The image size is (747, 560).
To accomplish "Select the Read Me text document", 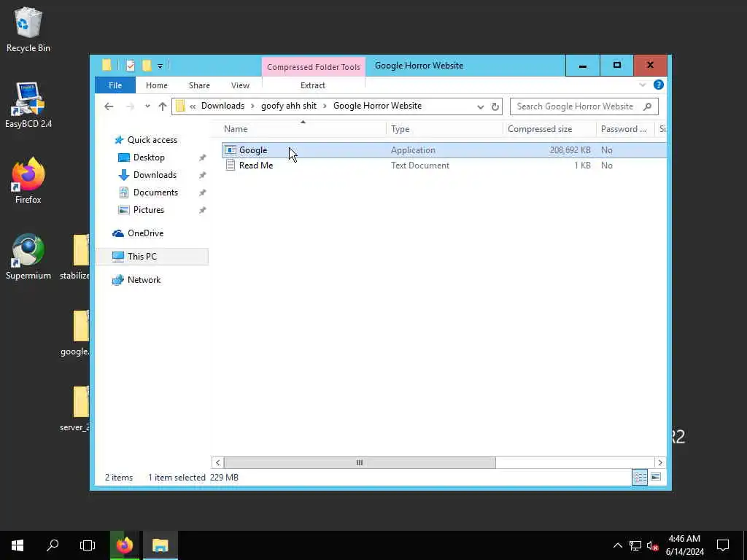I will (x=443, y=166).
